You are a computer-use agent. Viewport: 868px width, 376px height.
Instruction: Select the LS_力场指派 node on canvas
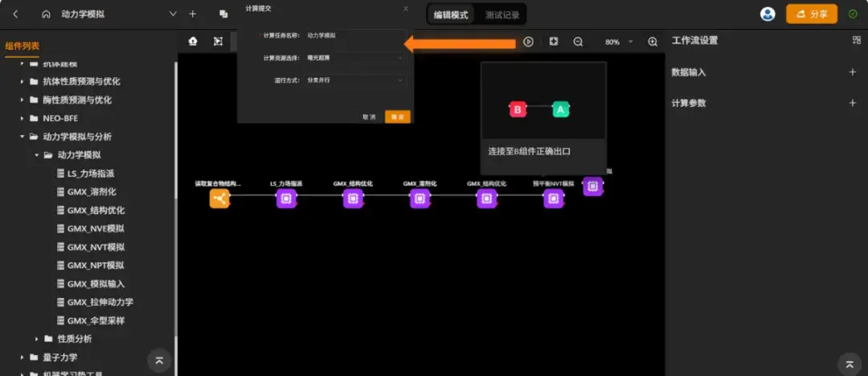coord(286,198)
